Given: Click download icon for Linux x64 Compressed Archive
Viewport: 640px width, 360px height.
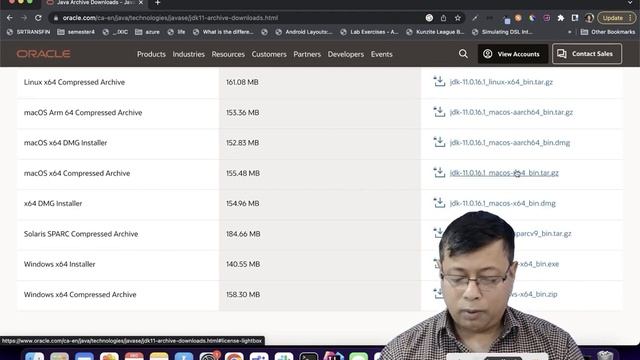Looking at the screenshot, I should [x=439, y=81].
